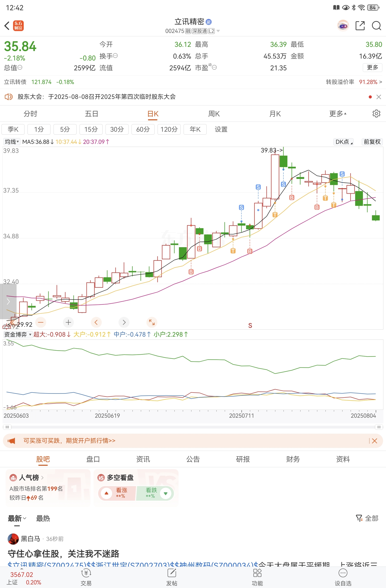Screen dimensions: 386x588
Task: Select 30分 period chip
Action: [117, 129]
